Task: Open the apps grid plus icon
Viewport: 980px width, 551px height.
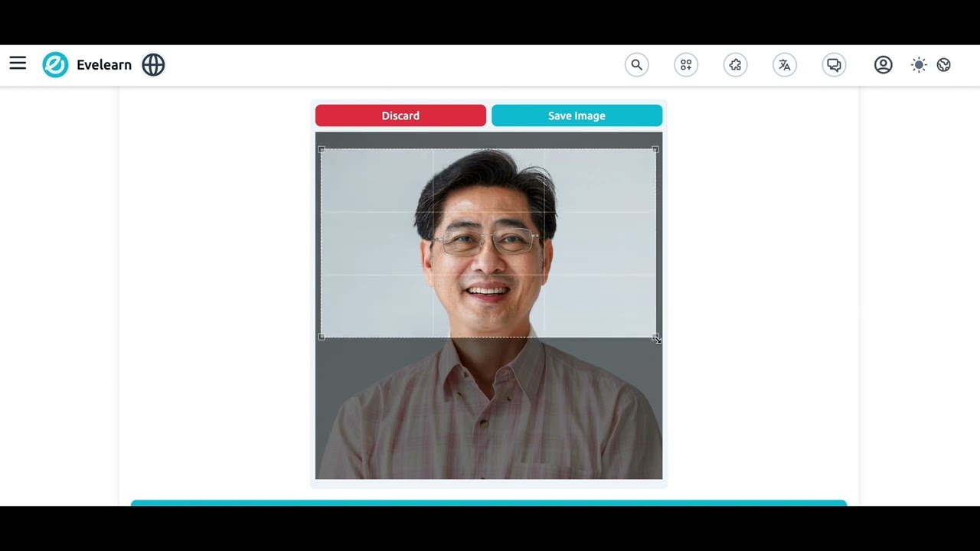Action: pos(686,65)
